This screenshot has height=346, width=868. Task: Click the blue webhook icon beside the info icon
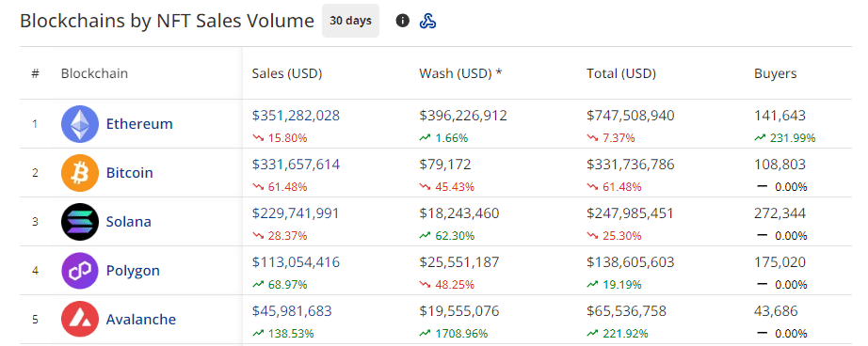coord(428,21)
